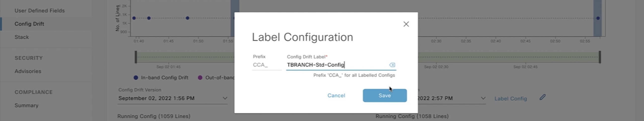Select the rightmost drift data point

pyautogui.click(x=598, y=18)
